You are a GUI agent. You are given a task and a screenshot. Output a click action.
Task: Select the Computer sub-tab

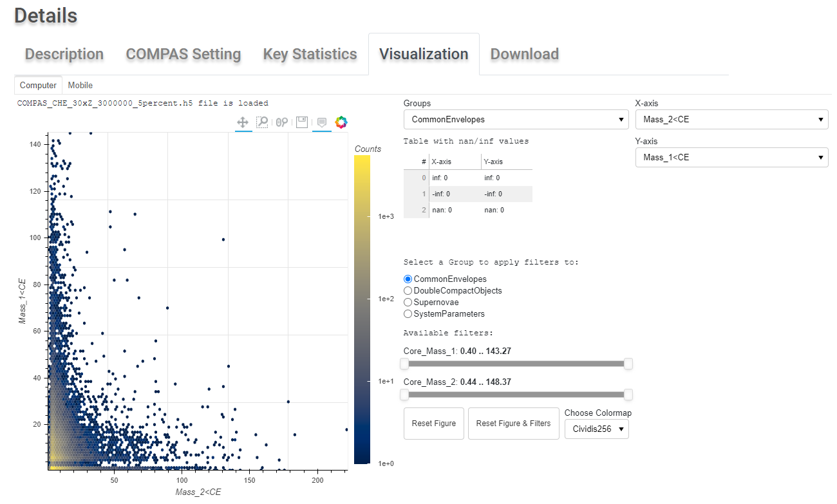[x=38, y=85]
